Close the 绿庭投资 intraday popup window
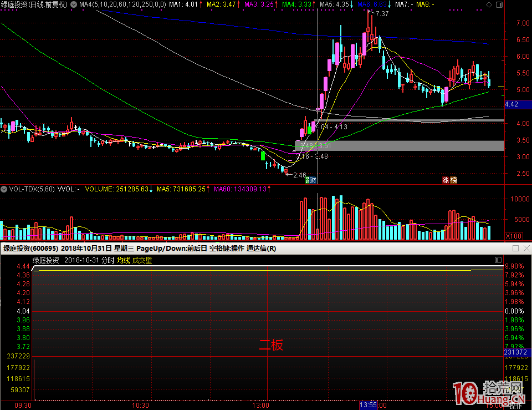 (x=526, y=249)
